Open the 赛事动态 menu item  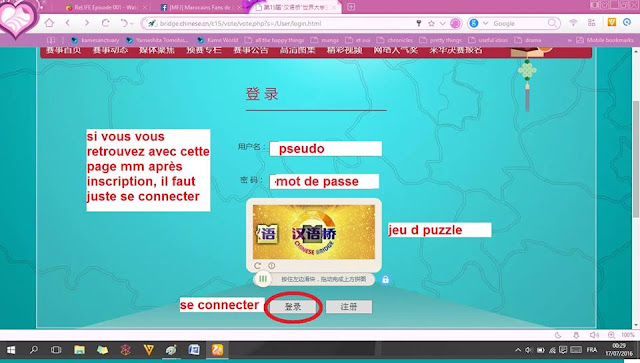pos(110,51)
